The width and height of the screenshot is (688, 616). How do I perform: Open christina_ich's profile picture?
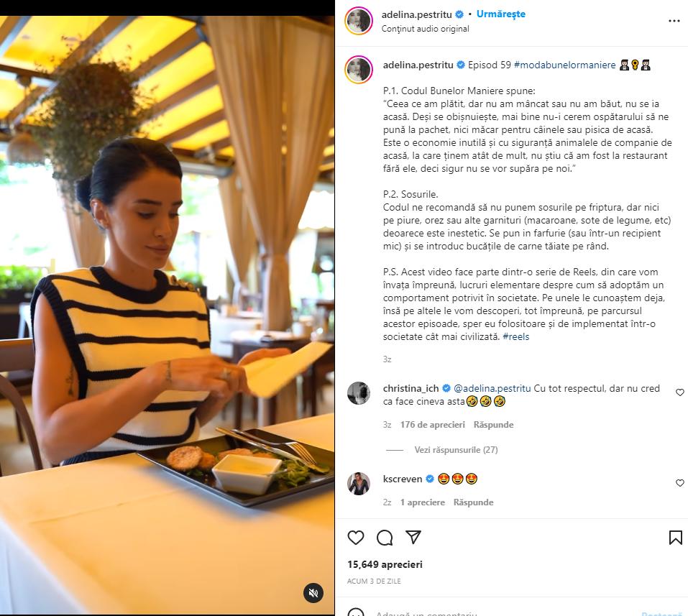pos(359,392)
